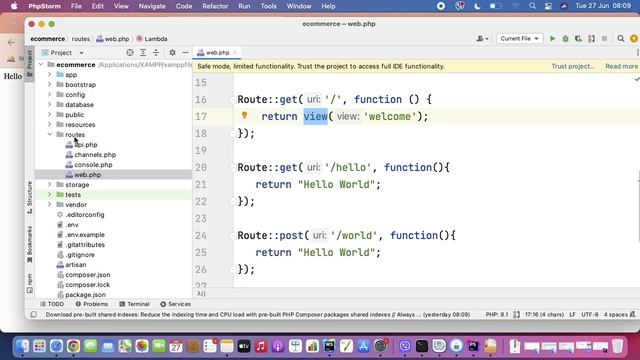The height and width of the screenshot is (360, 640).
Task: Open the npm tool window stripe
Action: pos(29,283)
